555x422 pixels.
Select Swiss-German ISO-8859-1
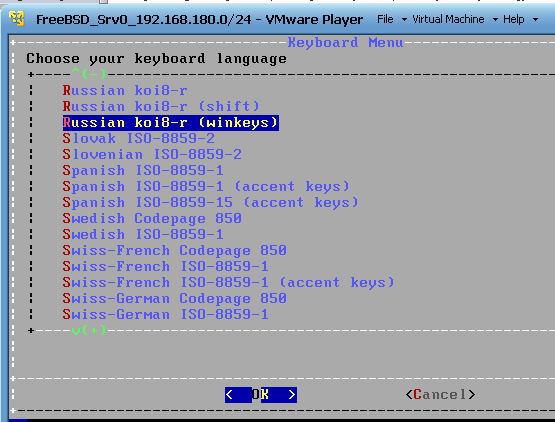click(x=165, y=314)
